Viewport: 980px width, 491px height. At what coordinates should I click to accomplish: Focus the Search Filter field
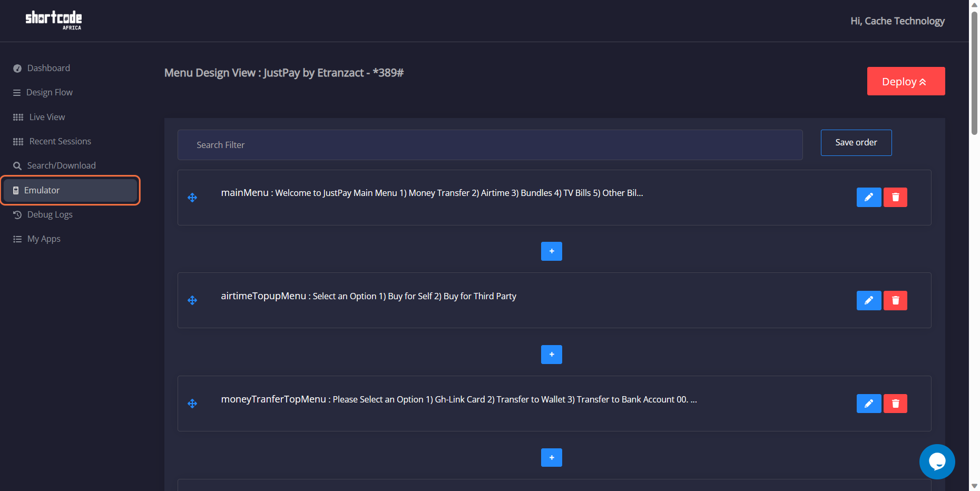490,145
